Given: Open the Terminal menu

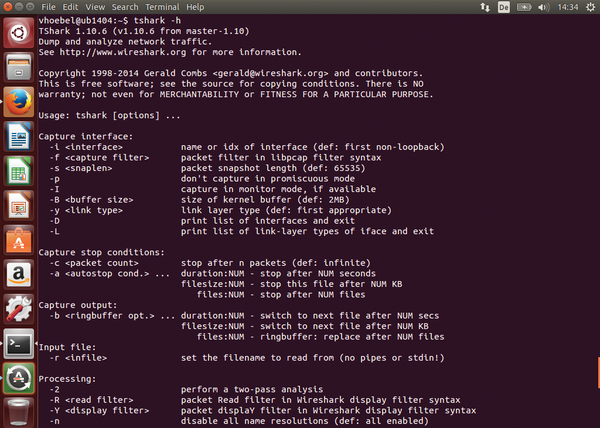Looking at the screenshot, I should click(162, 7).
